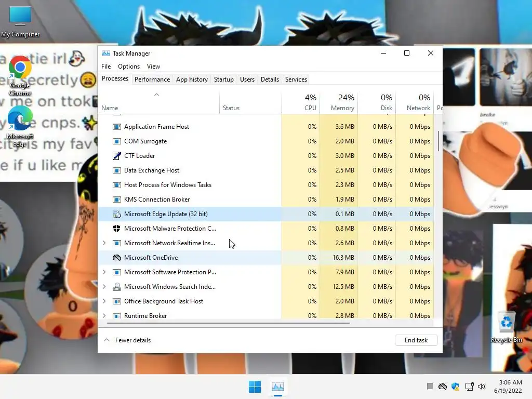Viewport: 532px width, 399px height.
Task: Expand the Runtime Broker process group
Action: (x=104, y=315)
